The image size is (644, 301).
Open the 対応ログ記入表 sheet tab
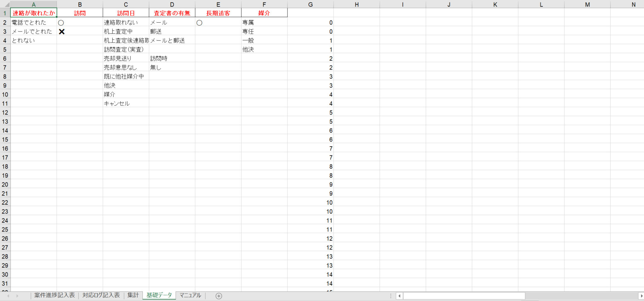click(x=101, y=295)
